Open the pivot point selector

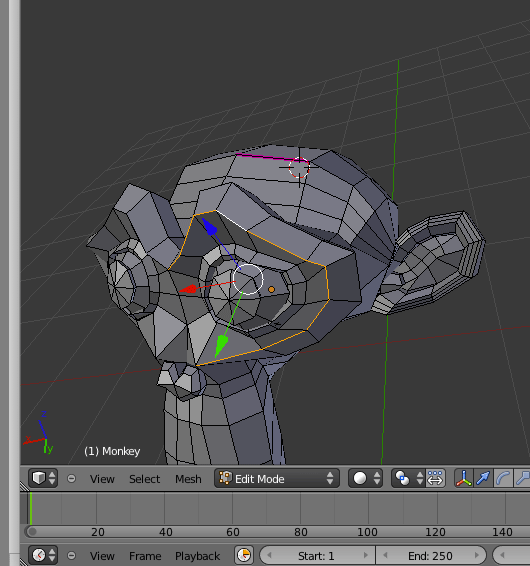(408, 478)
